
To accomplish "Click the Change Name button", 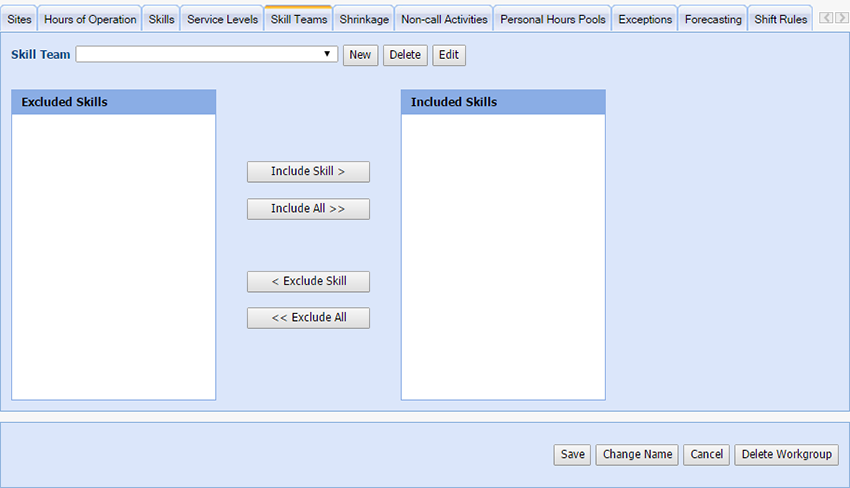I will (x=637, y=455).
